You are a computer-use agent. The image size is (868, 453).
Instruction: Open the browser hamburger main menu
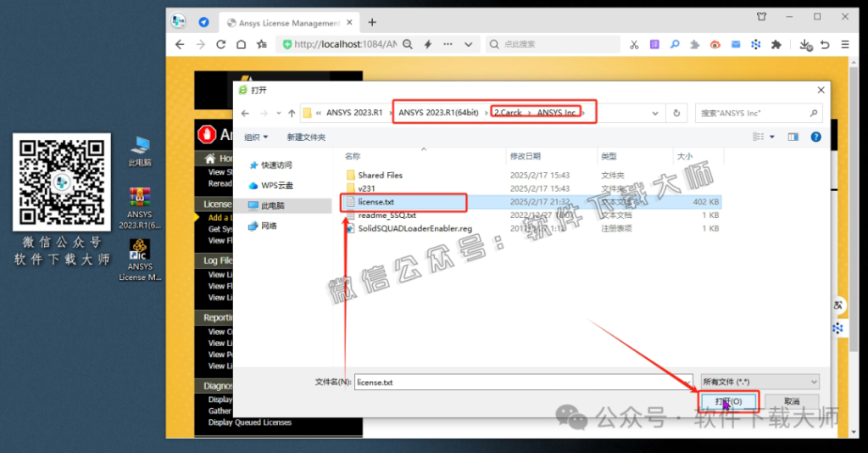tap(845, 44)
